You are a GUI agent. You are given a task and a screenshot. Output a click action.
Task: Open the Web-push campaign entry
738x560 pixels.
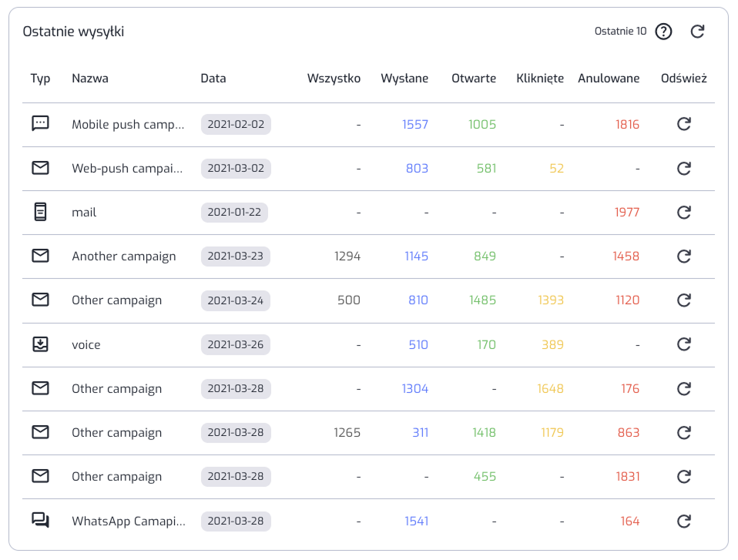point(128,168)
